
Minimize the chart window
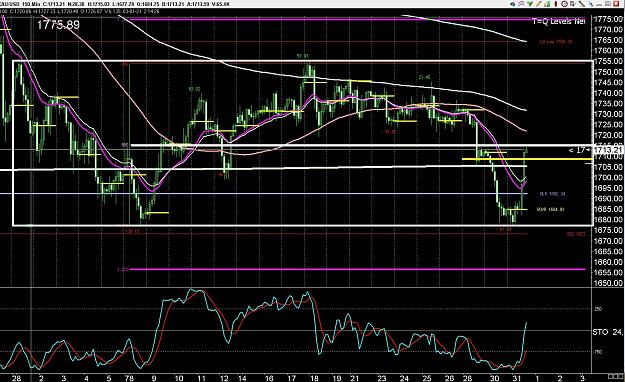pyautogui.click(x=599, y=4)
